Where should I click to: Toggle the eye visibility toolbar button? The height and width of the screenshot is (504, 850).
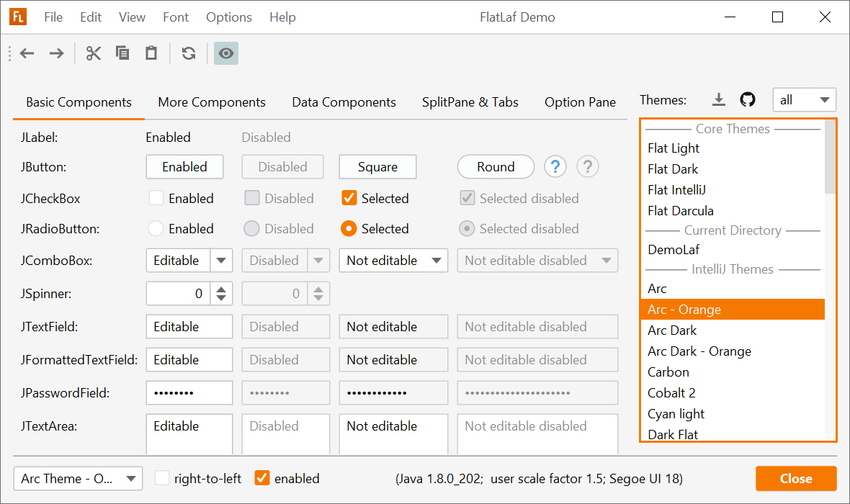pos(226,53)
